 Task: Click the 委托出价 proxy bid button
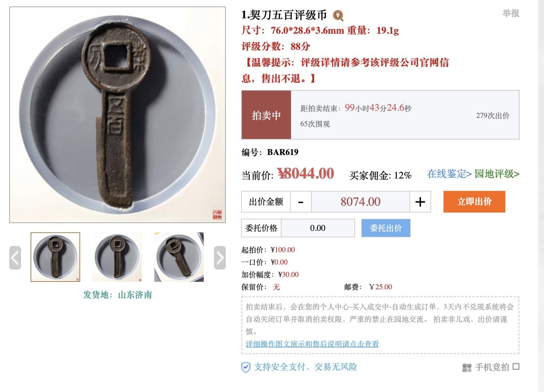tap(386, 228)
